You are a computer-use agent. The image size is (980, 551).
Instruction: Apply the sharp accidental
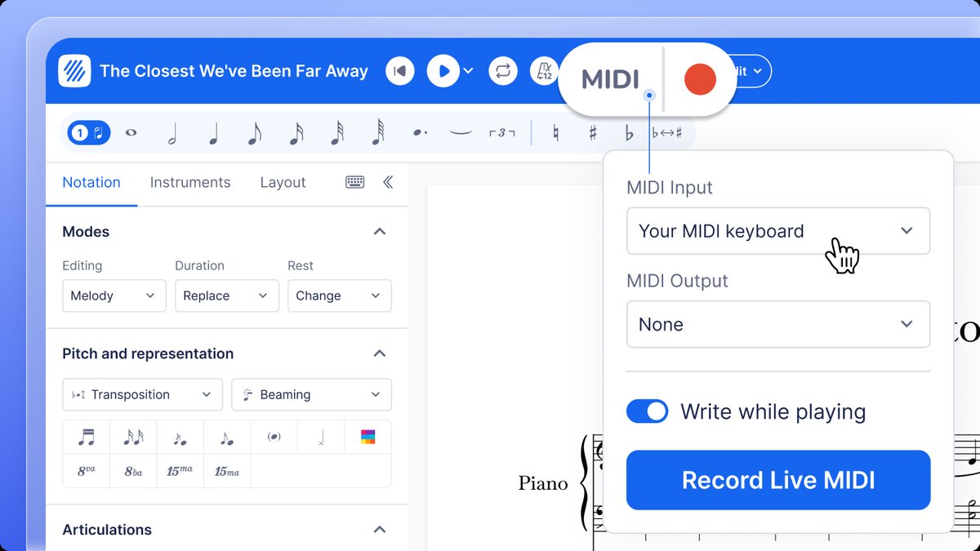593,133
